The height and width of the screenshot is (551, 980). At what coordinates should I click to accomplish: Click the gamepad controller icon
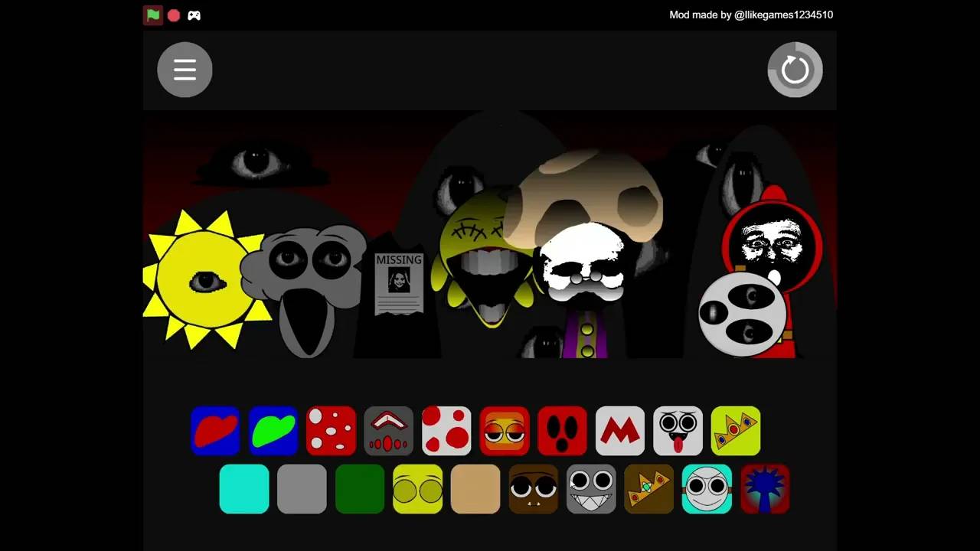click(194, 15)
